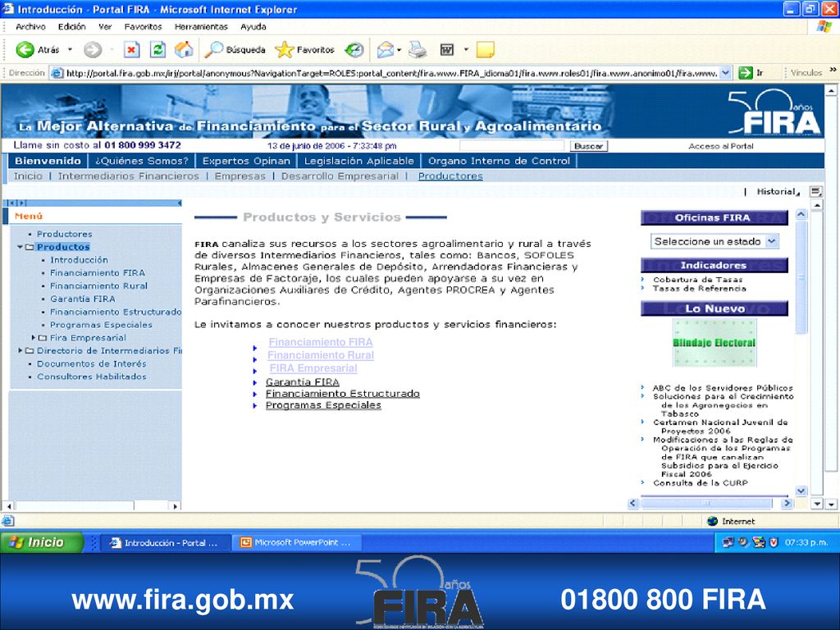Screen dimensions: 840x630
Task: Select Documentos de Interés tree item
Action: (x=91, y=363)
